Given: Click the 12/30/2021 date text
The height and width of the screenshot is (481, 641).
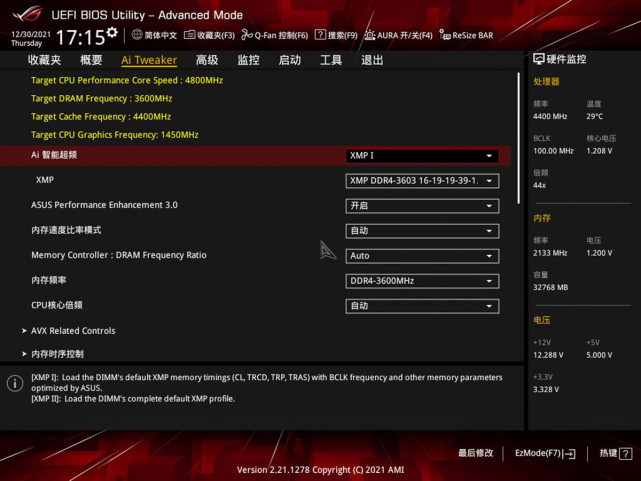Looking at the screenshot, I should (31, 34).
